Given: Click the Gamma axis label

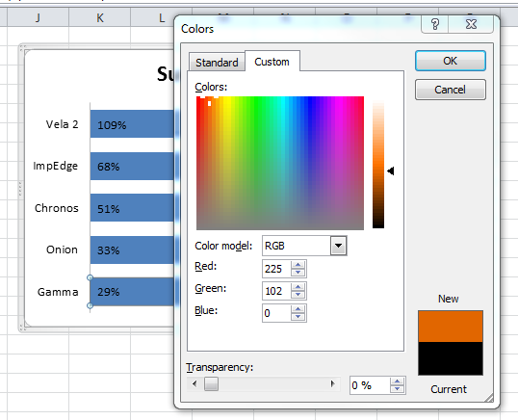Looking at the screenshot, I should coord(58,292).
